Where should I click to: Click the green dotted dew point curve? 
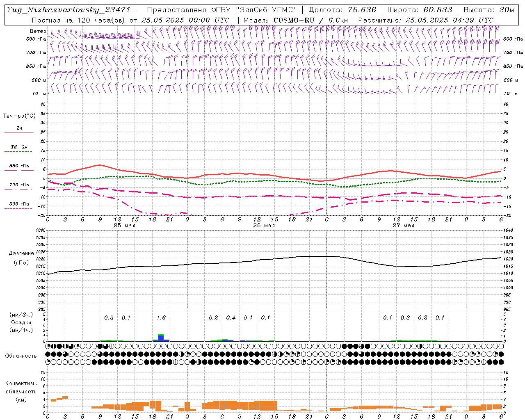click(275, 181)
